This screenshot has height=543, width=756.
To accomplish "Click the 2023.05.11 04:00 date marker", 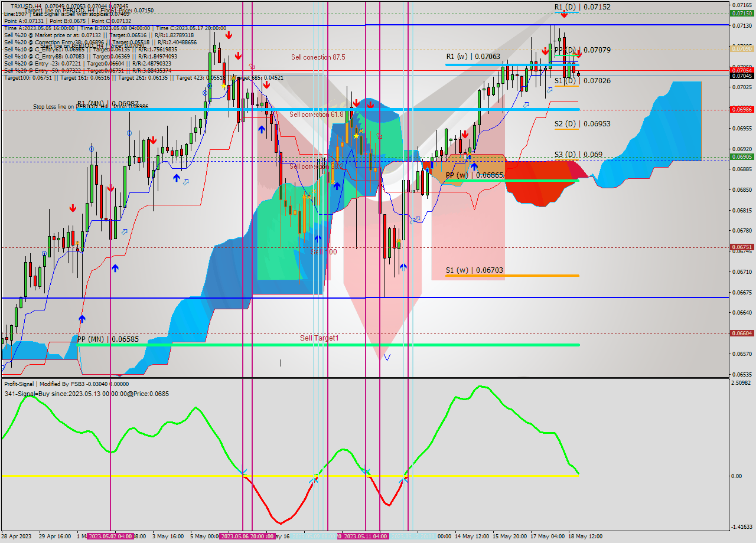I will tap(365, 537).
